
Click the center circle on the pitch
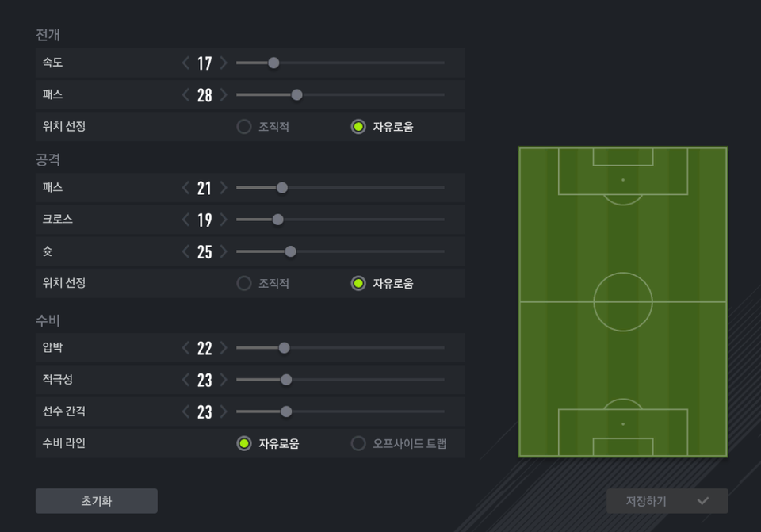(623, 302)
